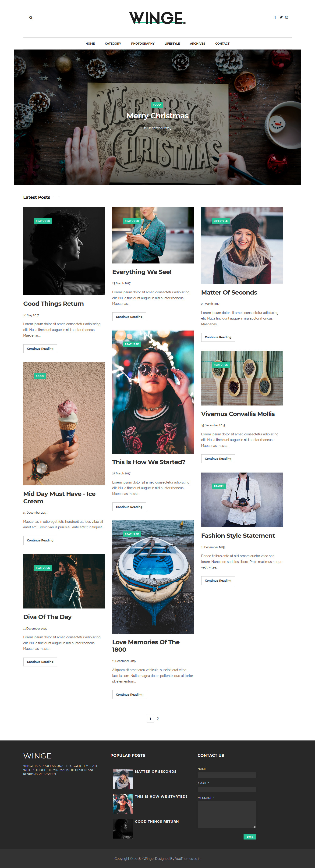Click the LIFESTYLE tag on Matter Of Seconds

click(x=221, y=221)
